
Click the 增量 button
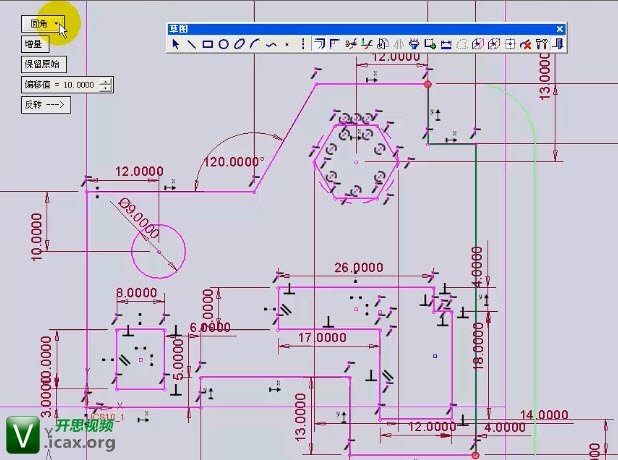pyautogui.click(x=35, y=44)
